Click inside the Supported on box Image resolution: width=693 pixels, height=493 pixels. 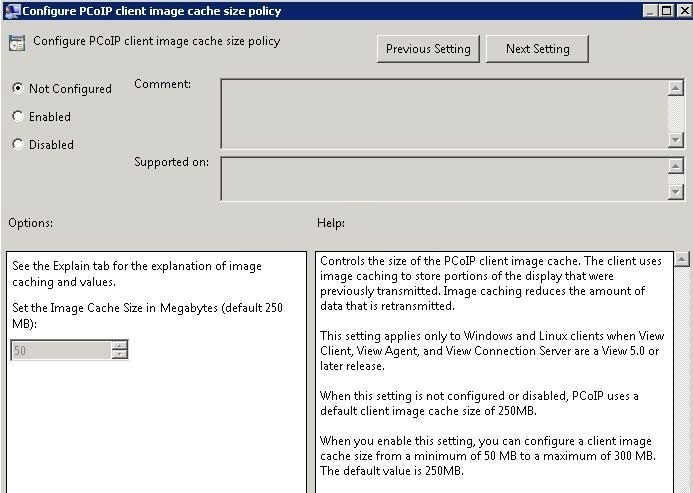pos(444,179)
